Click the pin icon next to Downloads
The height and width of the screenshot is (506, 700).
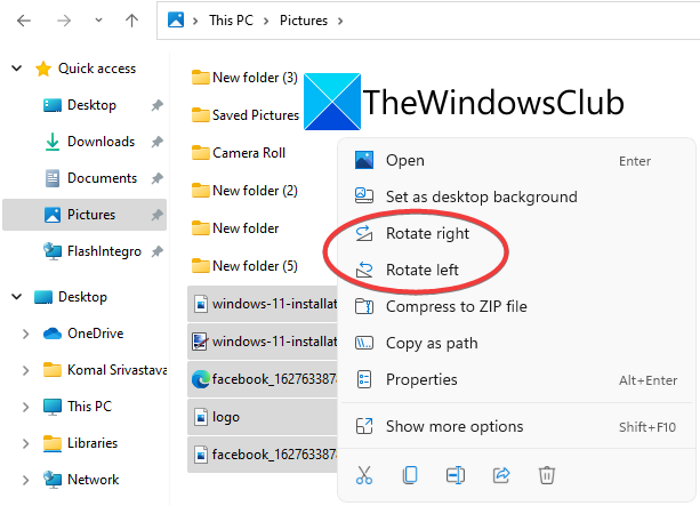(157, 142)
